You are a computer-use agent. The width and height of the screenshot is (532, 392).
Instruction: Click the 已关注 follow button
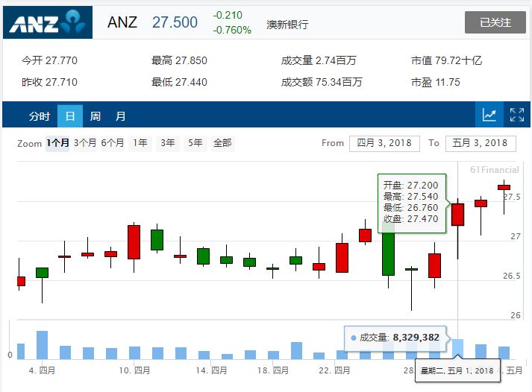tap(495, 22)
